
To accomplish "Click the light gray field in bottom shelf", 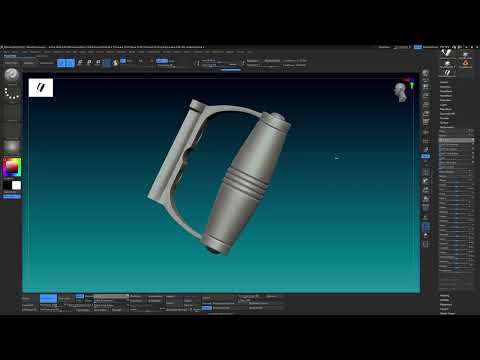I will point(111,296).
